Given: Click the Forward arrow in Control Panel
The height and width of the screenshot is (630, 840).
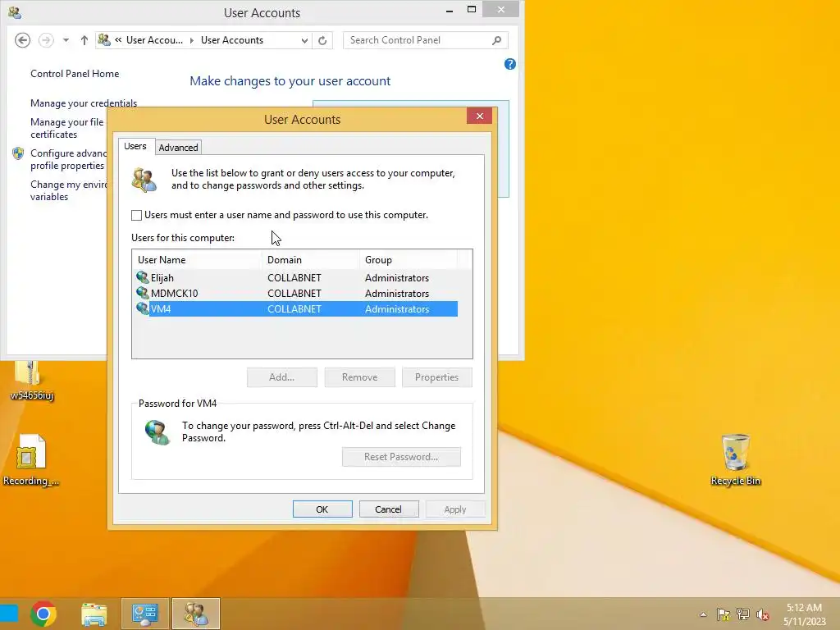Looking at the screenshot, I should pos(46,40).
